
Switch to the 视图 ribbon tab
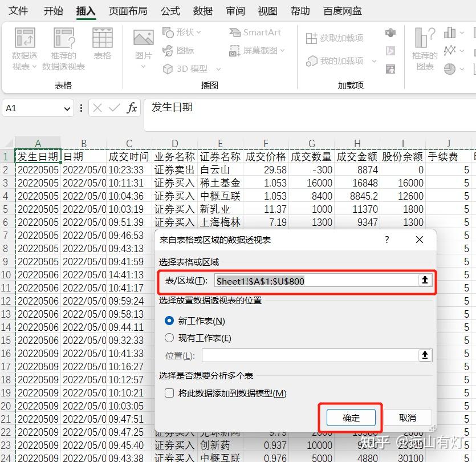[x=268, y=11]
